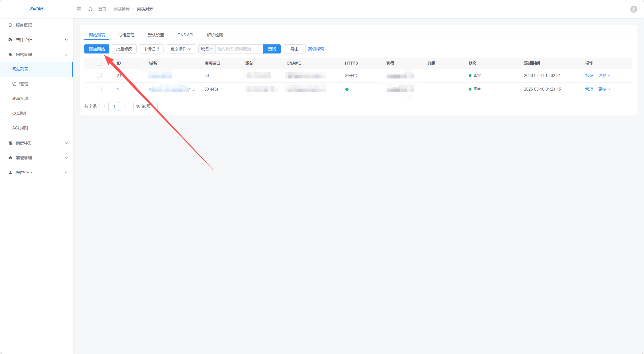Click the 高级搜索 link
Viewport: 644px width, 354px height.
pos(316,49)
